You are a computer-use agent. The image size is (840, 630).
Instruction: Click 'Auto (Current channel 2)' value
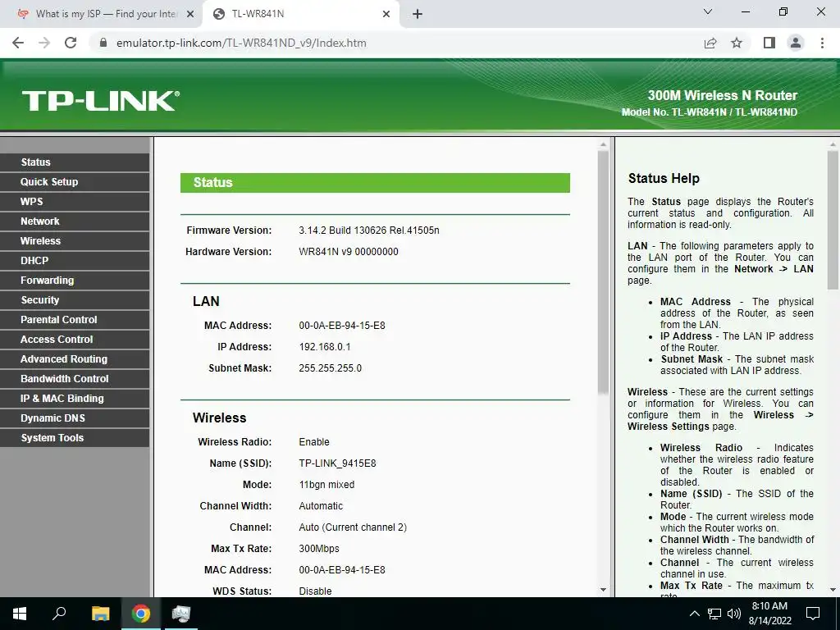pyautogui.click(x=353, y=527)
